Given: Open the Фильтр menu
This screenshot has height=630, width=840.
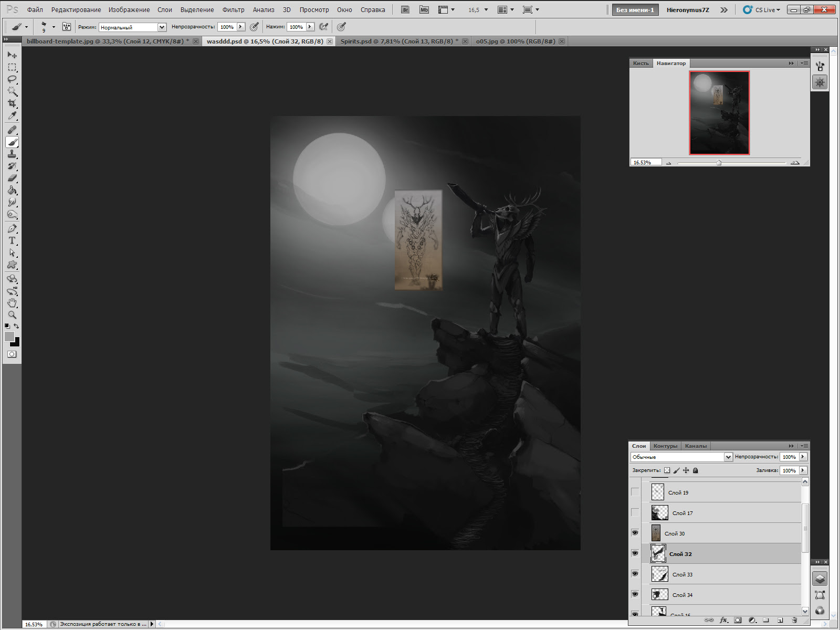Looking at the screenshot, I should pyautogui.click(x=233, y=10).
